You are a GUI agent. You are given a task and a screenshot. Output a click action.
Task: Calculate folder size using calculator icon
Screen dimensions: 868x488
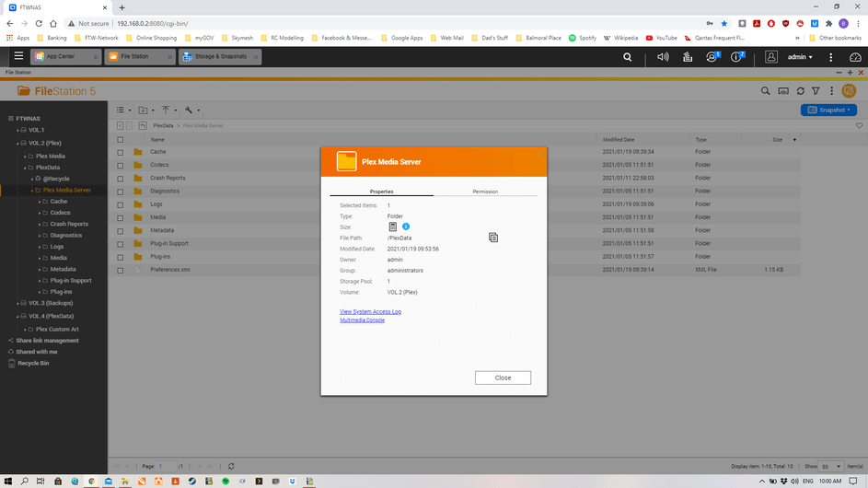click(392, 227)
